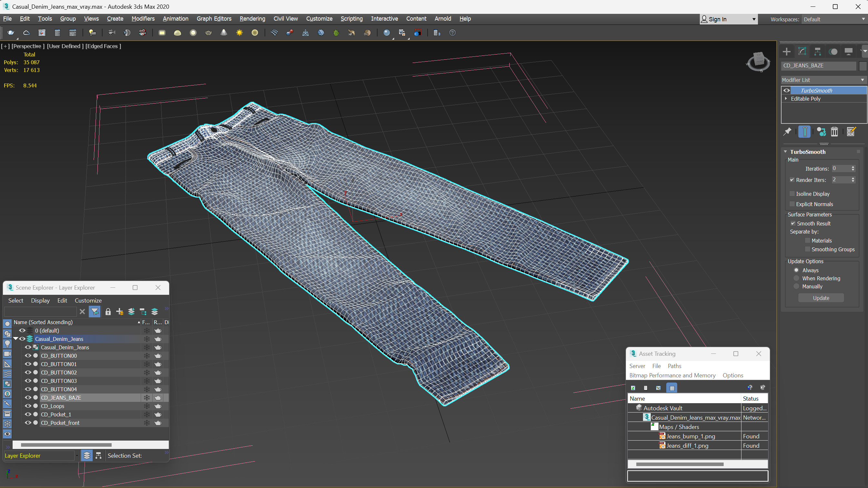Click Create New Layer icon in Scene Explorer

coord(120,312)
